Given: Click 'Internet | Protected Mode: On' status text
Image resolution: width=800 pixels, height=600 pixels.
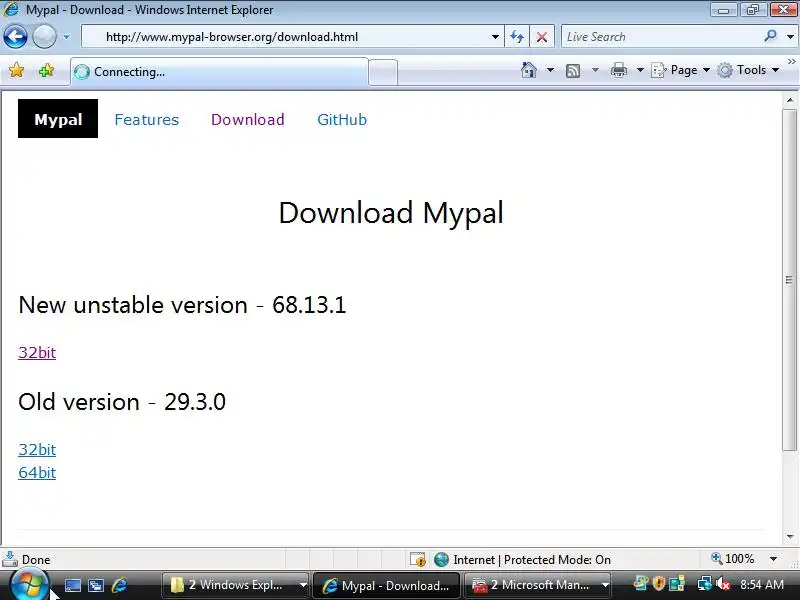Looking at the screenshot, I should pos(532,560).
